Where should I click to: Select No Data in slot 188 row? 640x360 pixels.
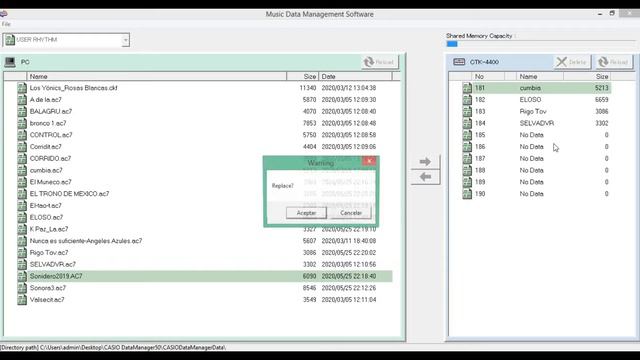(x=531, y=170)
